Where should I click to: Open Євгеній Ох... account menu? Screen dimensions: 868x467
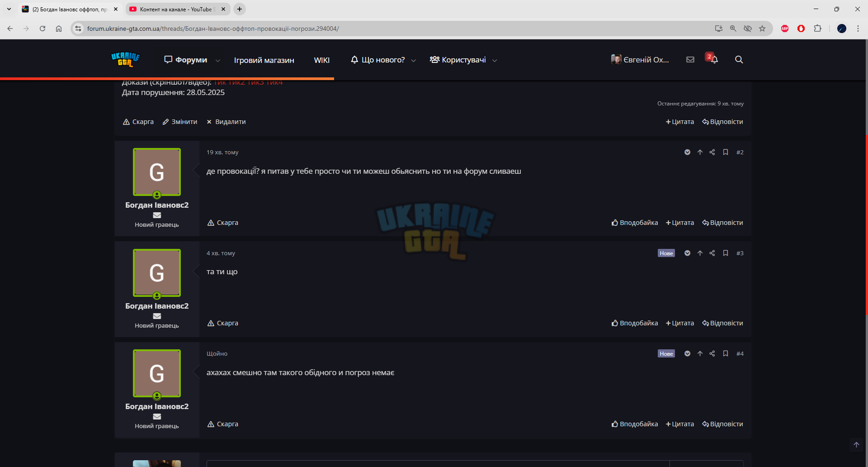coord(640,59)
